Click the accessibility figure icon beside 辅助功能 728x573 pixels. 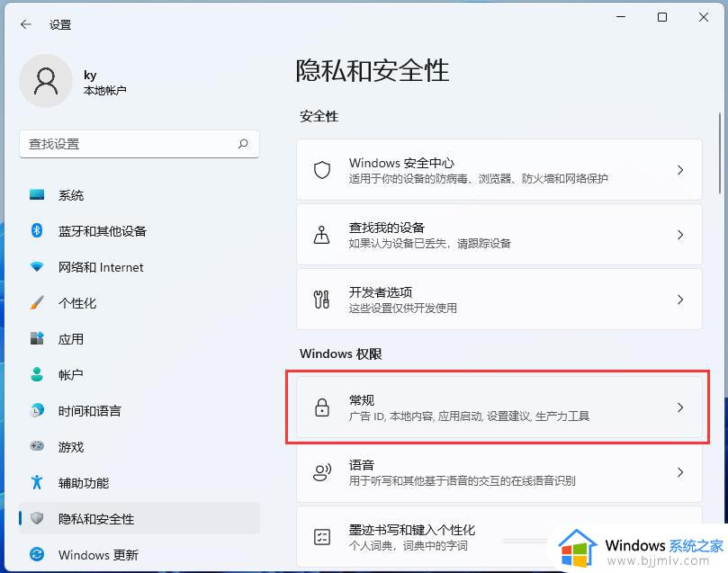pos(37,482)
